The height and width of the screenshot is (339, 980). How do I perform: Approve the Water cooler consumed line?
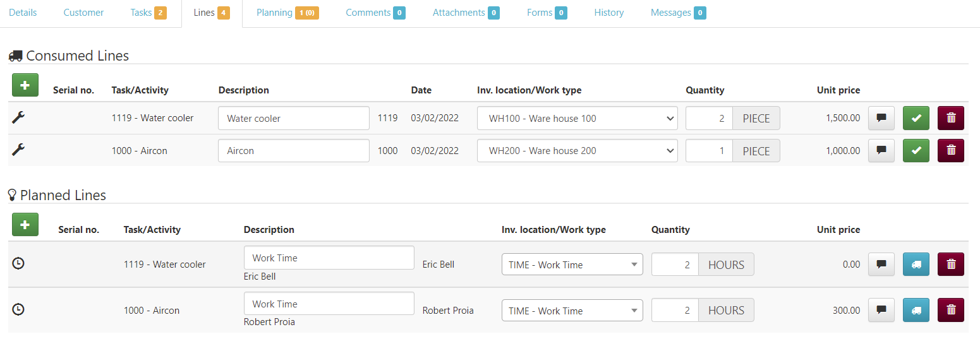916,118
